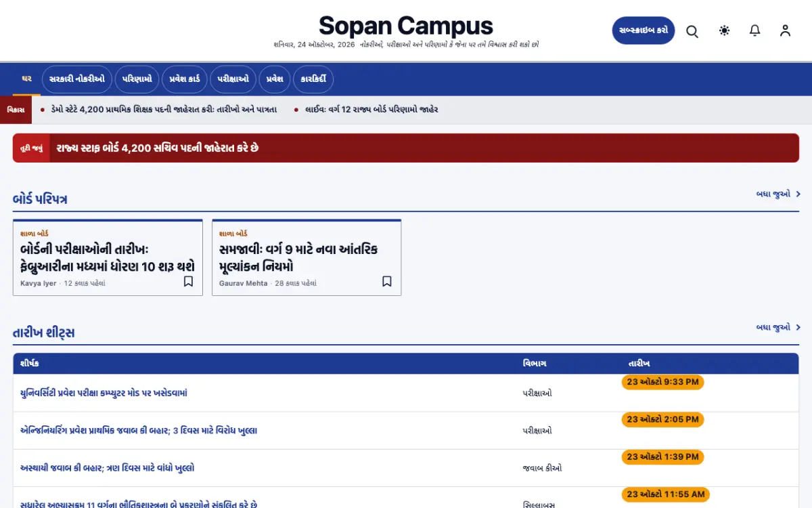Viewport: 812px width, 508px height.
Task: Click the સબ્સ્ક્રાઇબ કરો subscribe button
Action: (644, 30)
